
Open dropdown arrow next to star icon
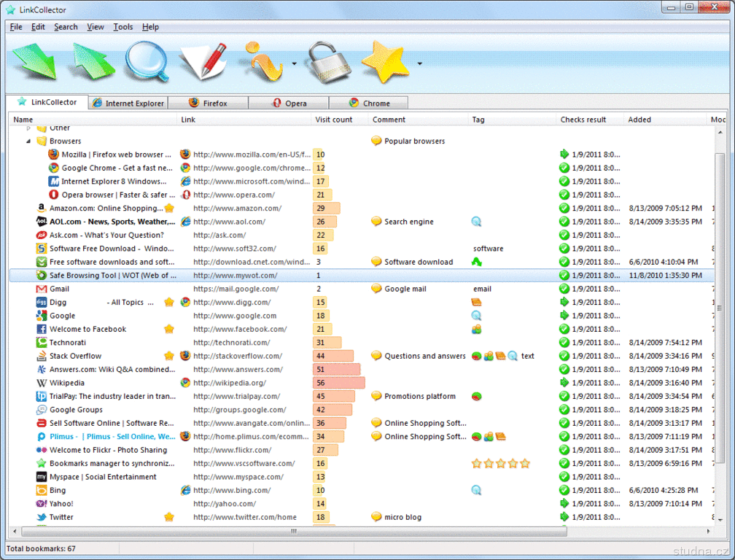tap(419, 64)
